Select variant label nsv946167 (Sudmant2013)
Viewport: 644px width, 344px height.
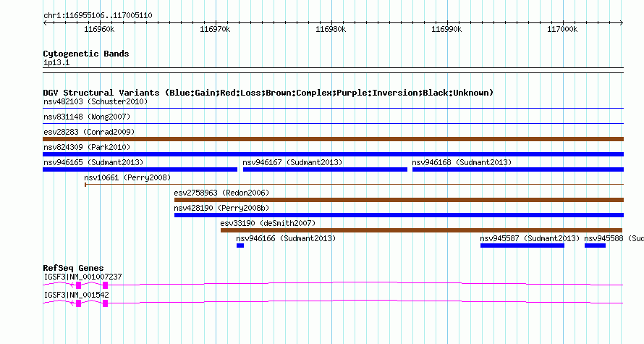(292, 162)
